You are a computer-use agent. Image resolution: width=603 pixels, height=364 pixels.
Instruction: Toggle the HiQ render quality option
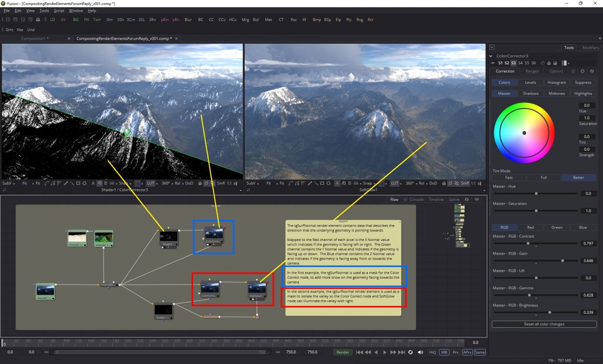(x=432, y=352)
